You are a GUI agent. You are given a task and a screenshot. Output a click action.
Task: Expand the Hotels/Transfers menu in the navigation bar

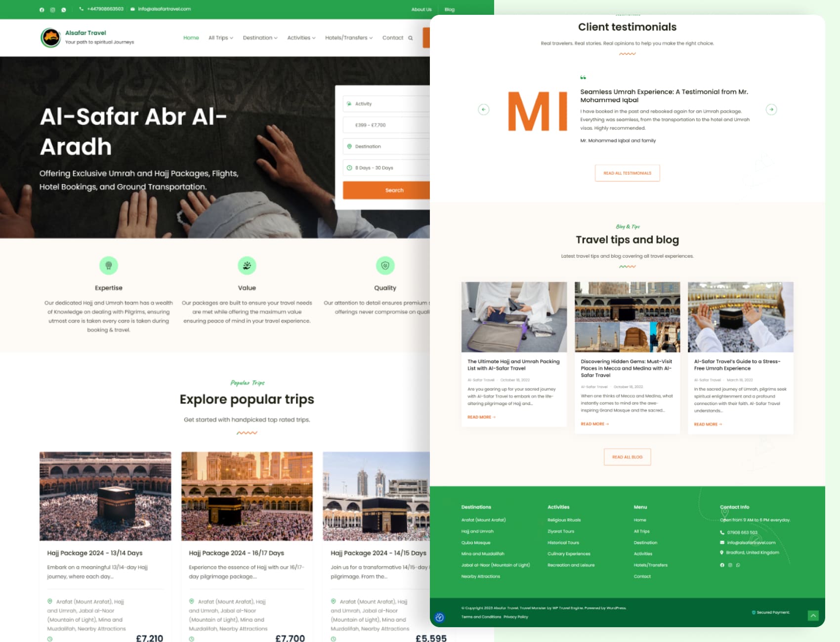[x=349, y=38]
